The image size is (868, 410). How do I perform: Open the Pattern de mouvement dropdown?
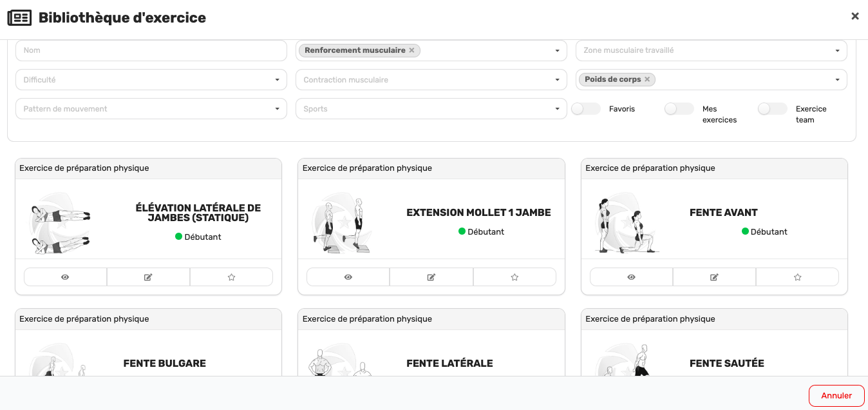click(x=151, y=109)
